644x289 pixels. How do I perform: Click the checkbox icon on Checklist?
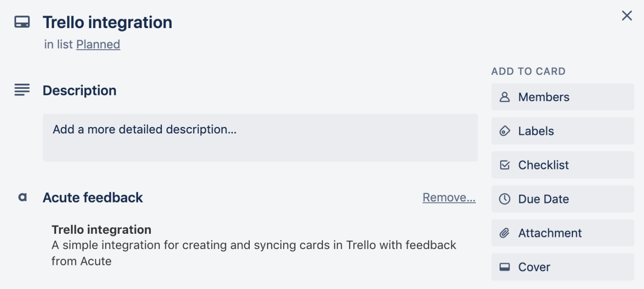coord(505,165)
